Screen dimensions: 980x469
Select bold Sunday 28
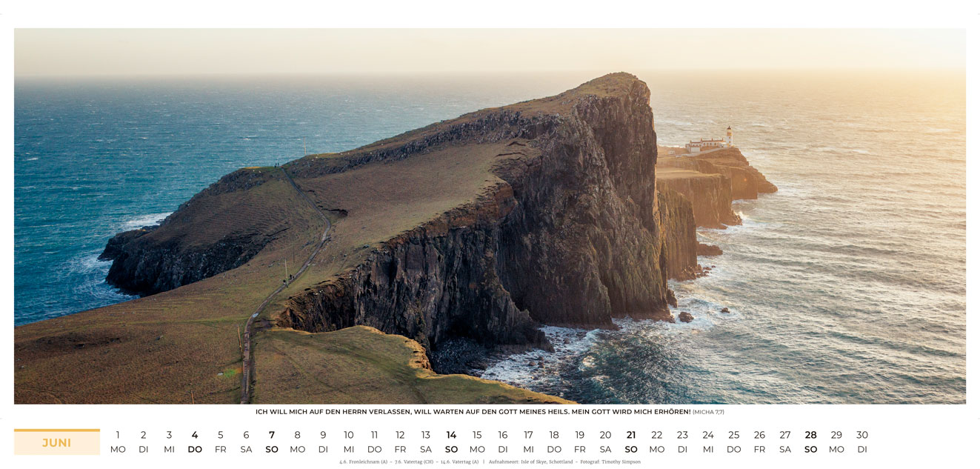(x=811, y=436)
